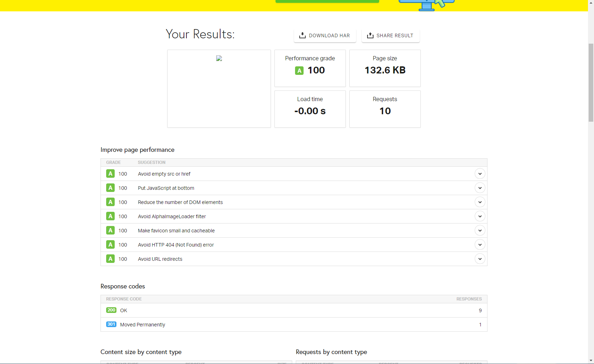Click the 301 response code badge
This screenshot has height=364, width=594.
tap(111, 324)
